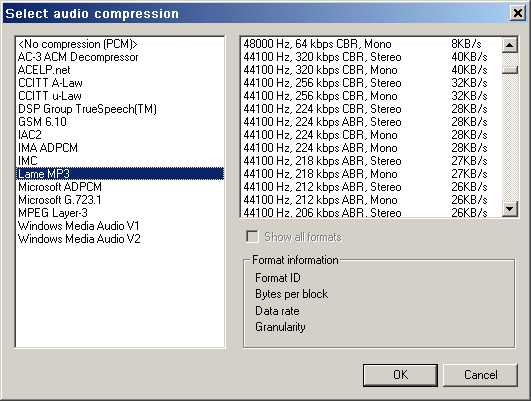Choose 44100 Hz, 256 kbps CBR, Mono
Screen dimensions: 531x401
(x=371, y=96)
